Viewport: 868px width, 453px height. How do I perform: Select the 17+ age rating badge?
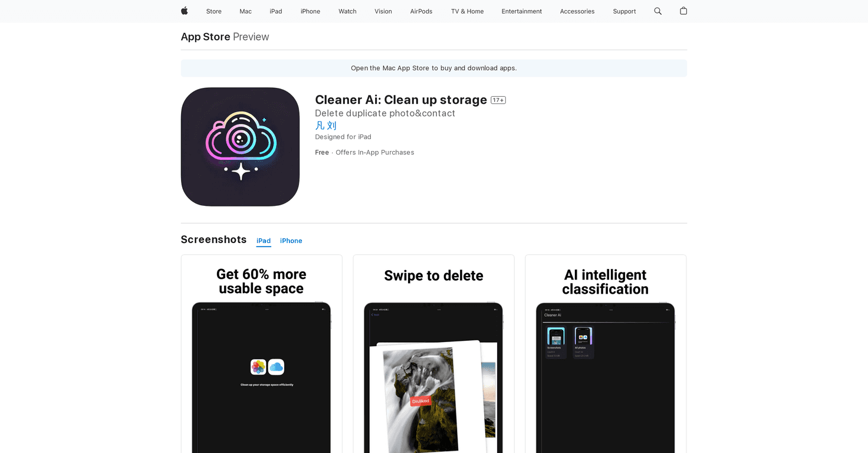pyautogui.click(x=498, y=100)
